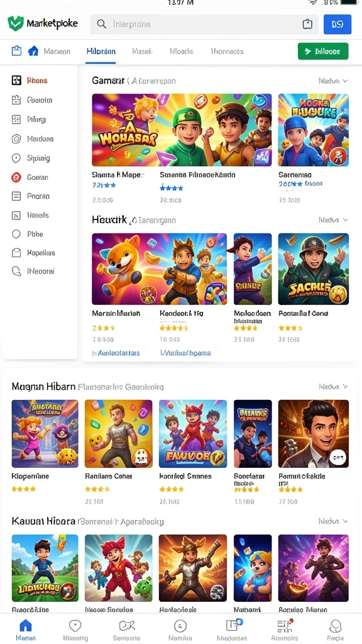
Task: Select the grid icon beside Rhens in sidebar
Action: [16, 80]
